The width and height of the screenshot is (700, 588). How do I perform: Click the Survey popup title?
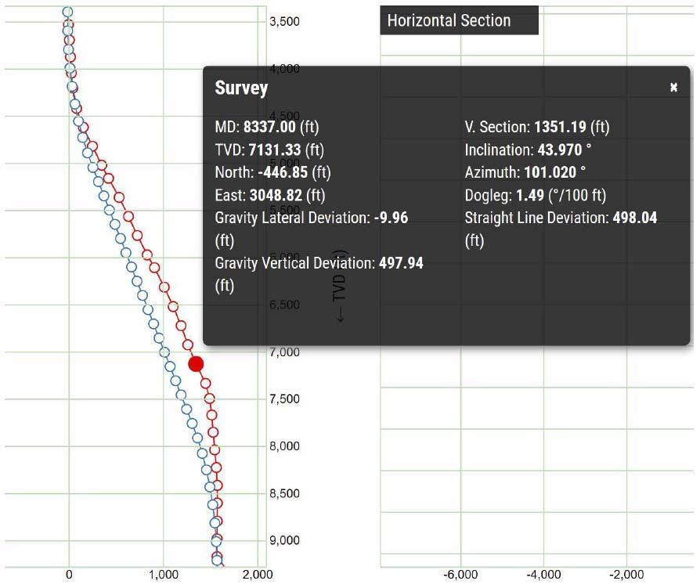coord(241,88)
